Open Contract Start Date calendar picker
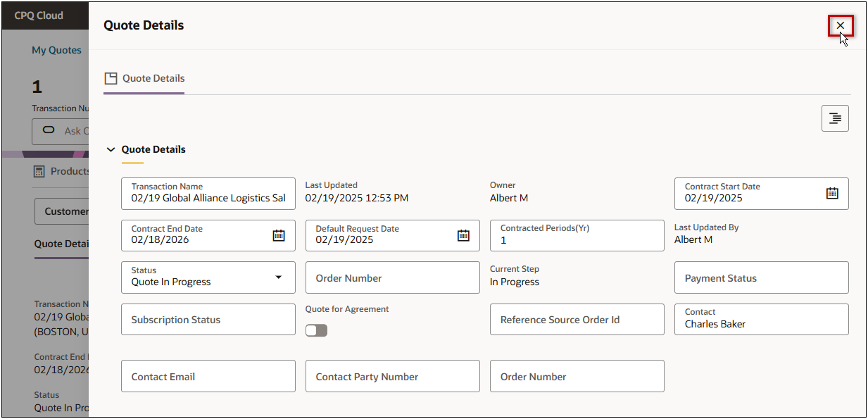The width and height of the screenshot is (868, 419). click(x=832, y=193)
